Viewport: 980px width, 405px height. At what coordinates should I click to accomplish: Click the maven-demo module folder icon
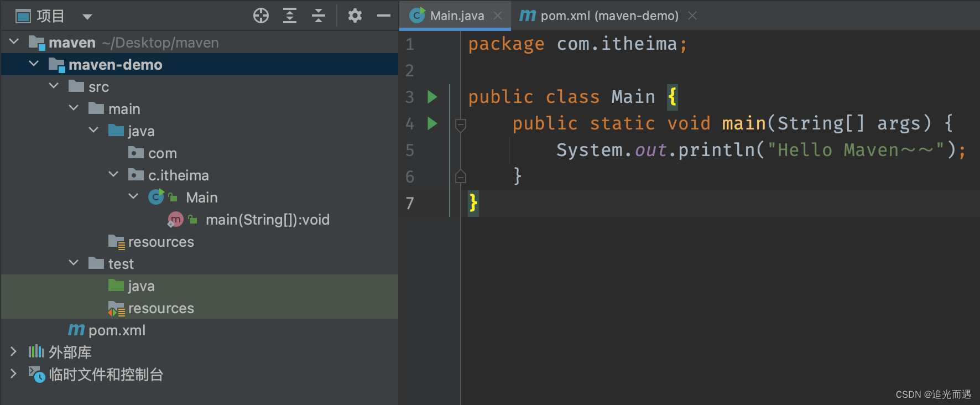tap(56, 65)
